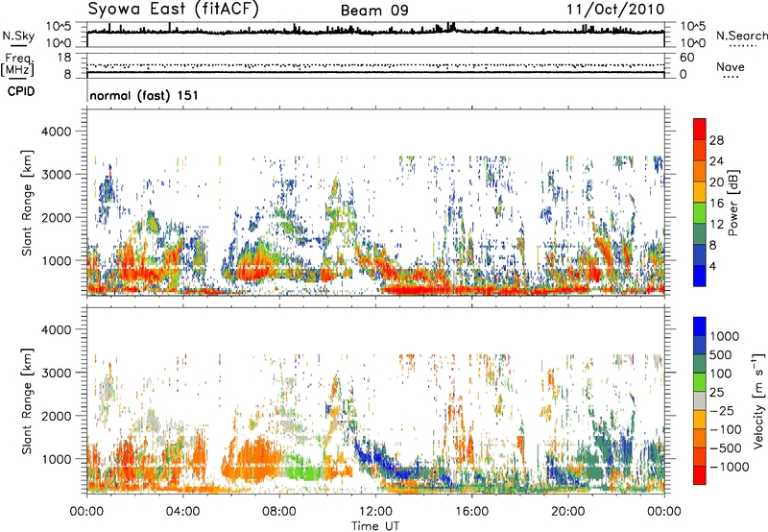Click the 'Syowa East (fitACF)' title text
Image resolution: width=768 pixels, height=532 pixels.
point(174,9)
